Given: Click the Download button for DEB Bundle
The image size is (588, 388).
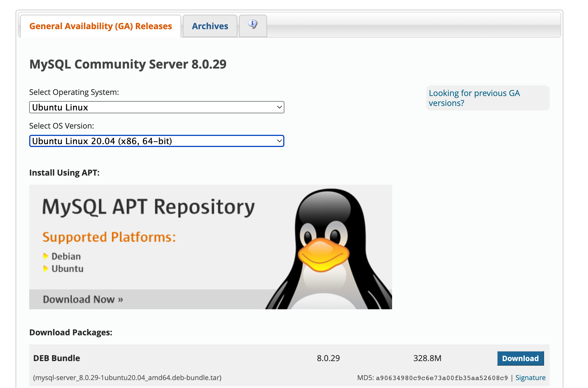Looking at the screenshot, I should [x=520, y=358].
